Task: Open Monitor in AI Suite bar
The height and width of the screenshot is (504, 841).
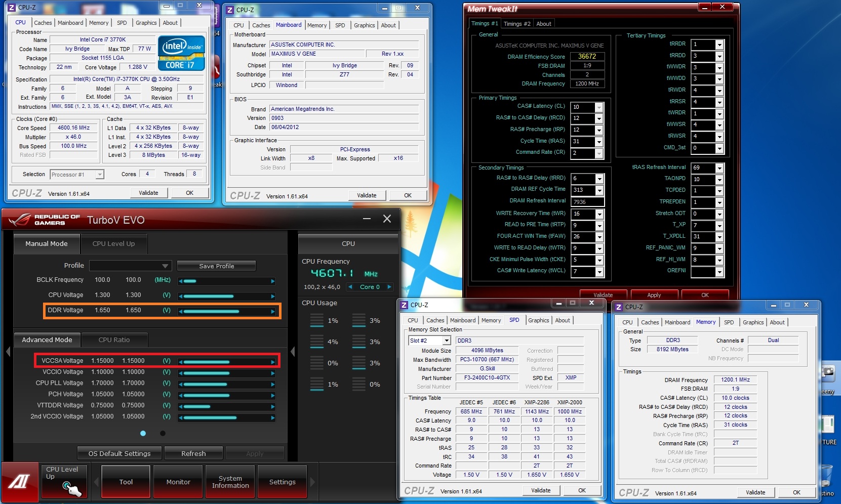Action: tap(178, 482)
